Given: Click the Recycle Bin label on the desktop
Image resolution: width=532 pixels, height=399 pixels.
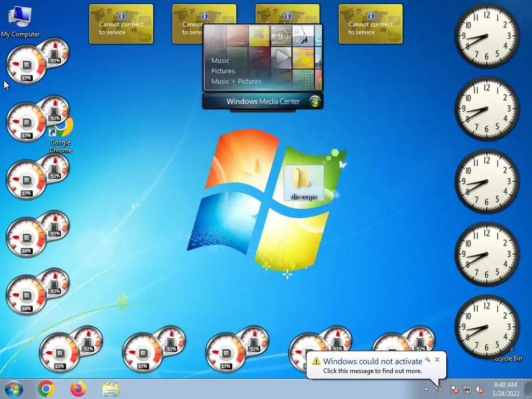Looking at the screenshot, I should [x=506, y=358].
